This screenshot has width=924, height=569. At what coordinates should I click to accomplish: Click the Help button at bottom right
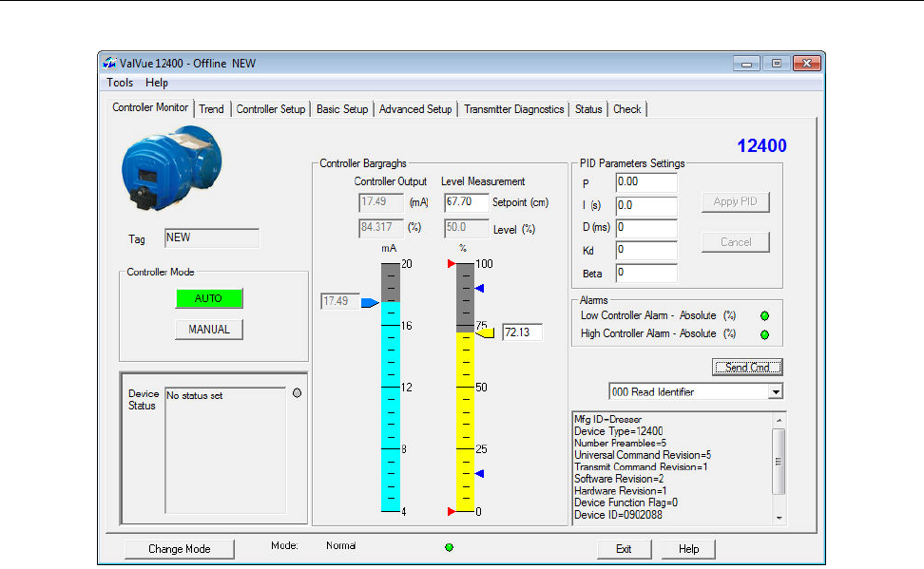[x=688, y=549]
